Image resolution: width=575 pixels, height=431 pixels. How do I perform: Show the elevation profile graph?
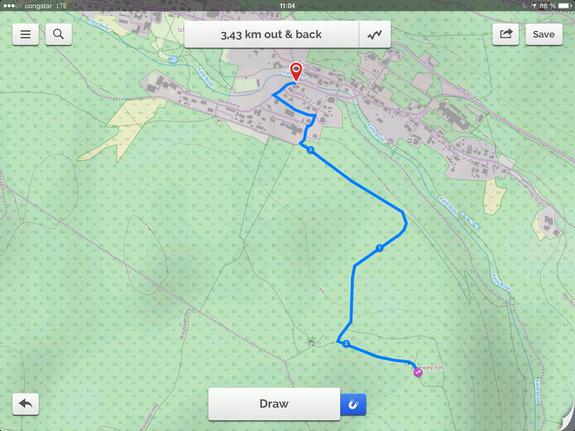coord(375,34)
